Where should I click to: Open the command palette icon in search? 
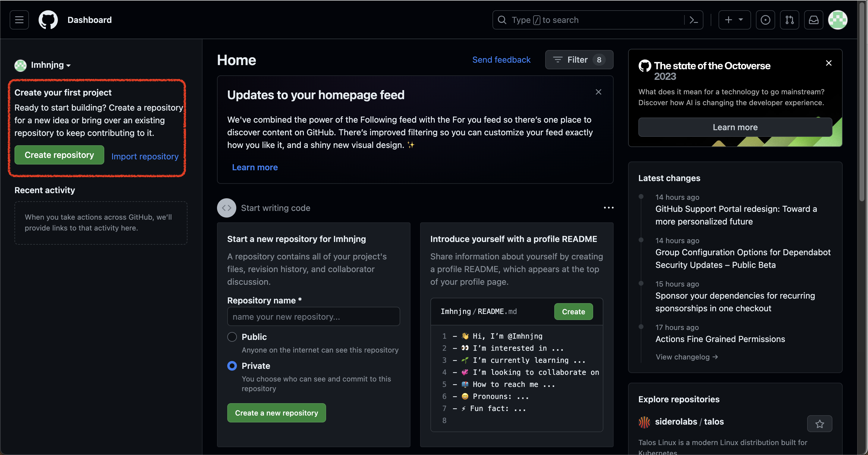[693, 20]
